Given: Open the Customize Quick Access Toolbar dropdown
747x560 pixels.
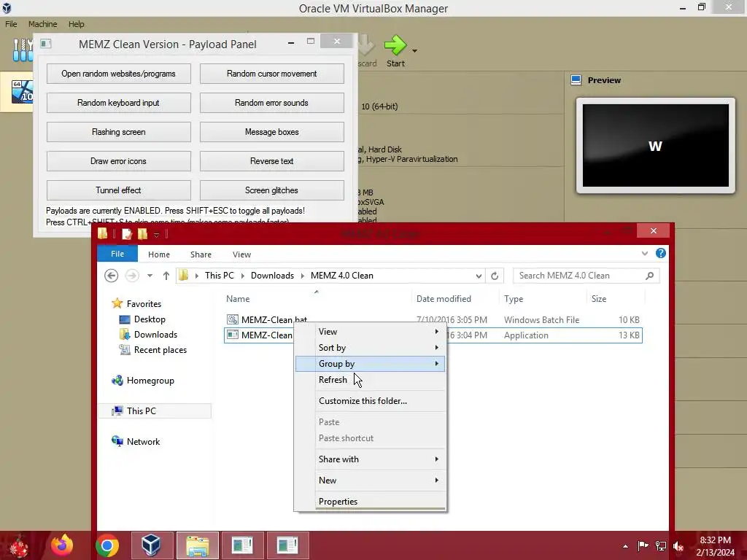Looking at the screenshot, I should click(x=156, y=234).
